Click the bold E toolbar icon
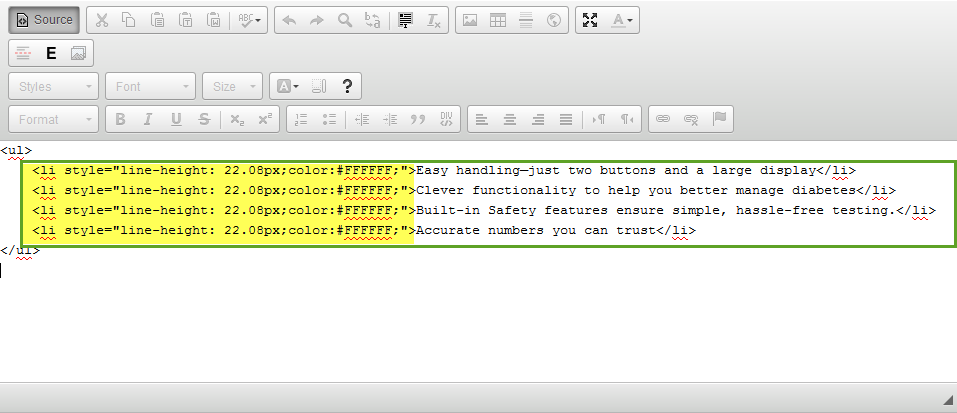957x413 pixels. point(51,53)
